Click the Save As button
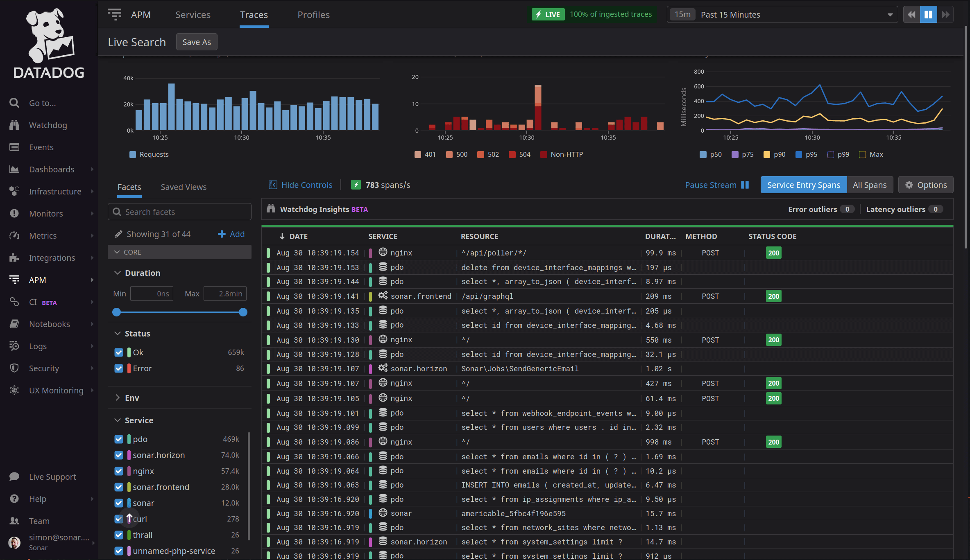The image size is (970, 560). tap(196, 41)
